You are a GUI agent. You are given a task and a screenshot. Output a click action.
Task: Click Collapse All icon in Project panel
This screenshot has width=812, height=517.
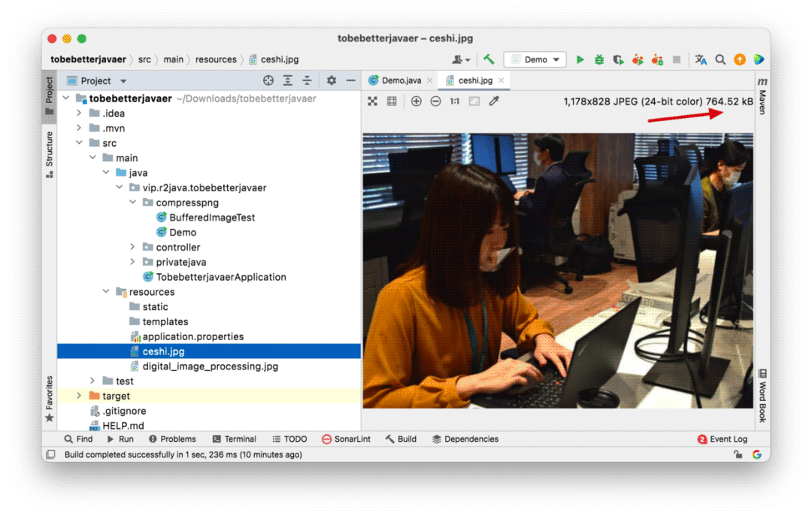307,81
